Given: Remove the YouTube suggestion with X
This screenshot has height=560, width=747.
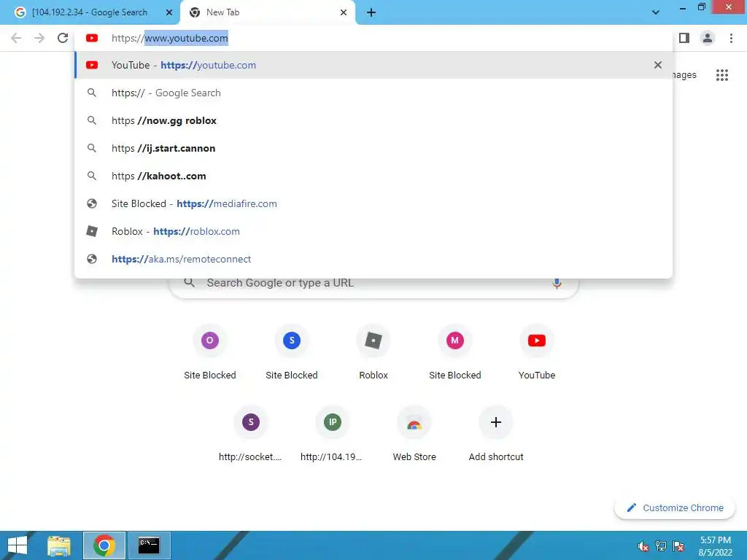Looking at the screenshot, I should coord(658,65).
